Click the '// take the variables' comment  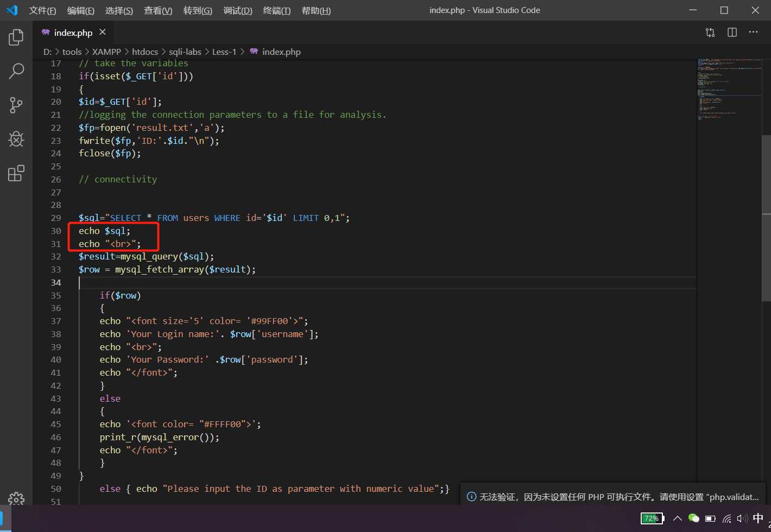pyautogui.click(x=134, y=63)
